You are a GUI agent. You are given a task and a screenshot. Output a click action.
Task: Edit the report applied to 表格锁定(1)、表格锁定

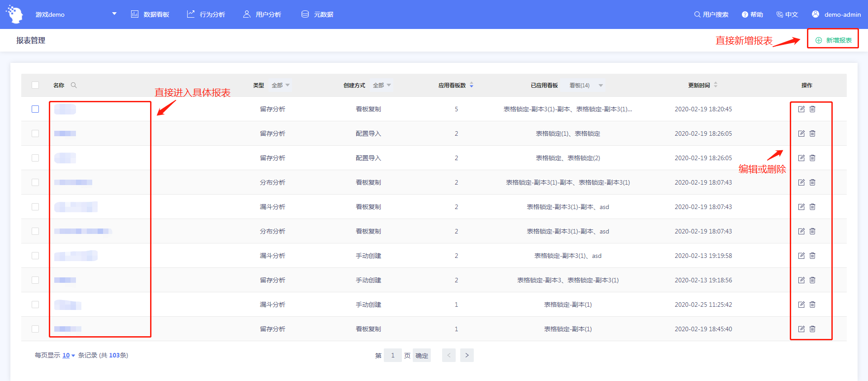coord(801,133)
